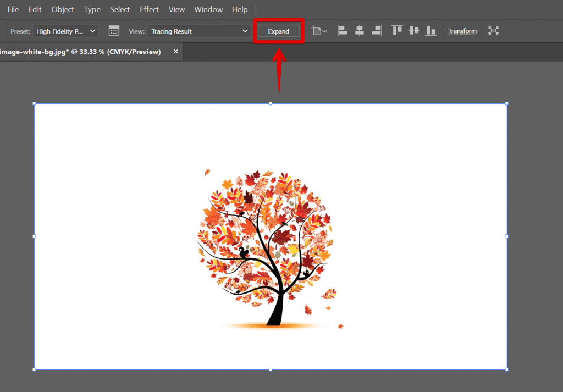The height and width of the screenshot is (392, 563).
Task: Open the Window menu
Action: pyautogui.click(x=208, y=9)
